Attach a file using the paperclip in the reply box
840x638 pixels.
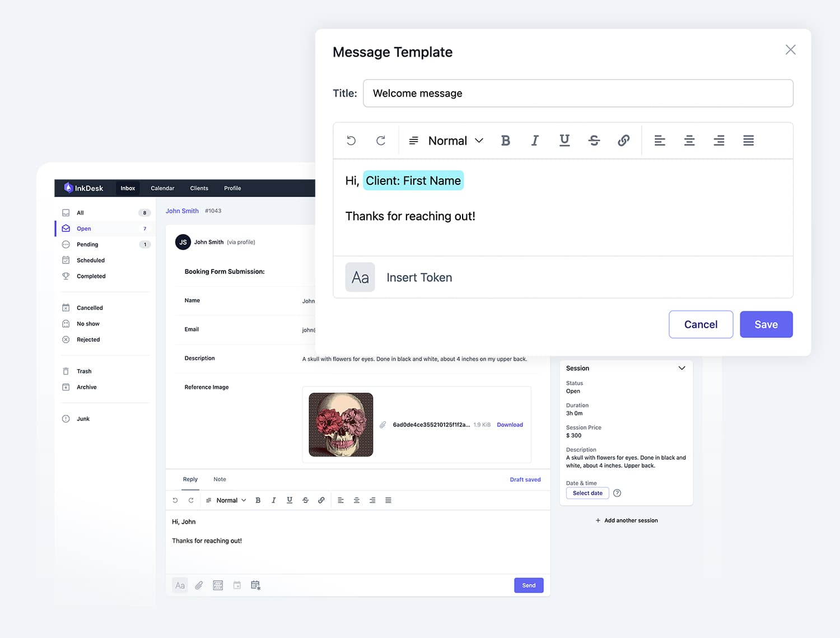(199, 585)
